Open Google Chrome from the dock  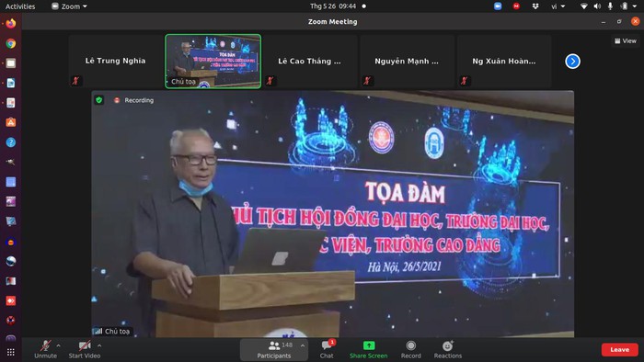pos(11,43)
